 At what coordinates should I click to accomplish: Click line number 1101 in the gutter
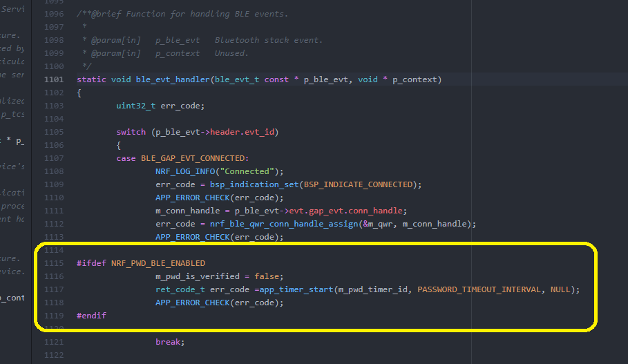coord(53,79)
